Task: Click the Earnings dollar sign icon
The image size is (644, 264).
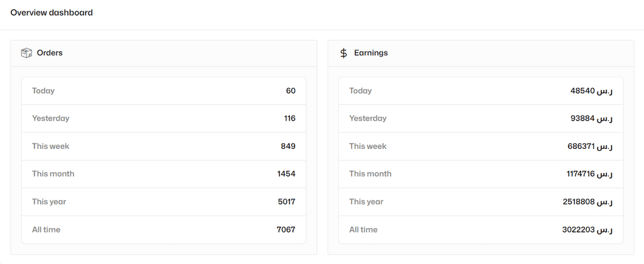Action: [x=344, y=53]
